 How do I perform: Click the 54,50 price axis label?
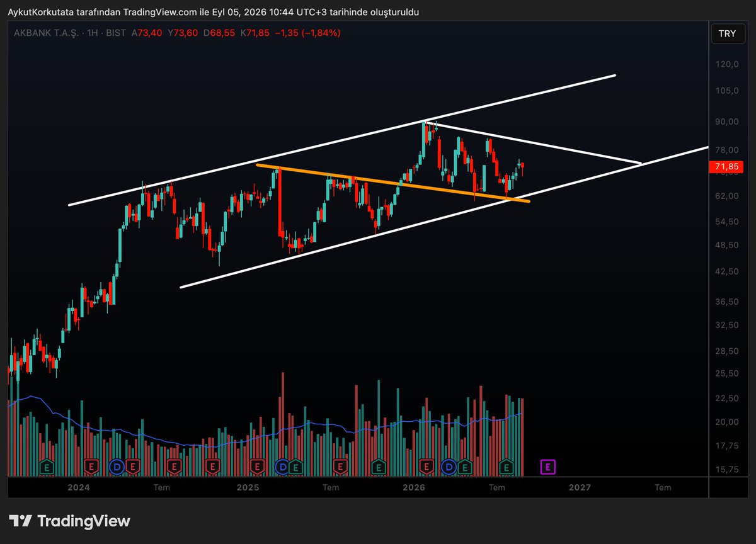click(728, 222)
